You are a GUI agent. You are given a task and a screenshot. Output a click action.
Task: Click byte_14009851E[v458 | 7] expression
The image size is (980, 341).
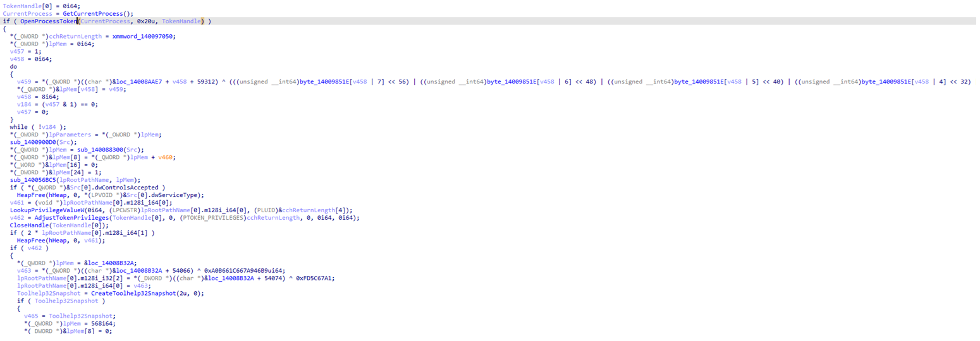(343, 81)
